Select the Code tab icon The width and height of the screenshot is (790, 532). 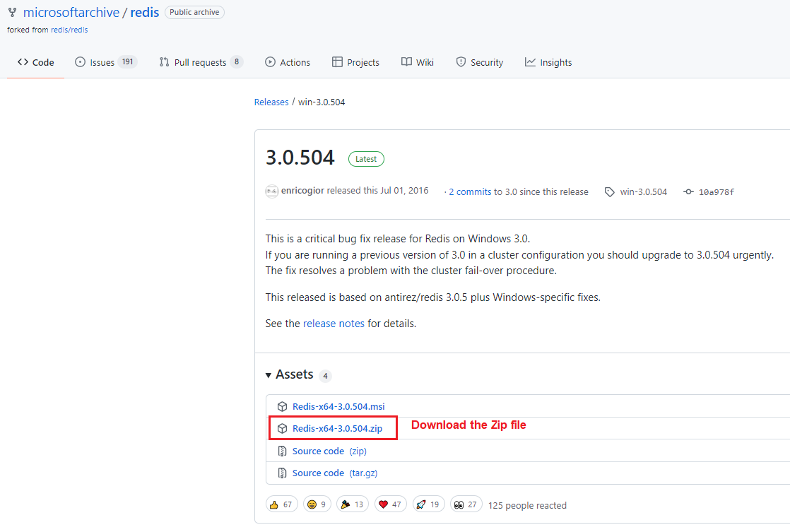point(21,62)
